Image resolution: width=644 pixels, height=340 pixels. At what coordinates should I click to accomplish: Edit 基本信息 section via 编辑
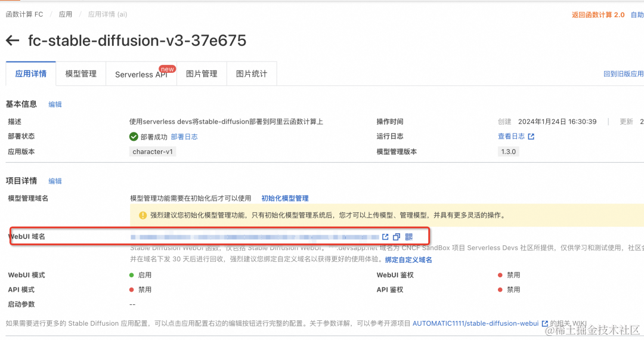click(55, 104)
